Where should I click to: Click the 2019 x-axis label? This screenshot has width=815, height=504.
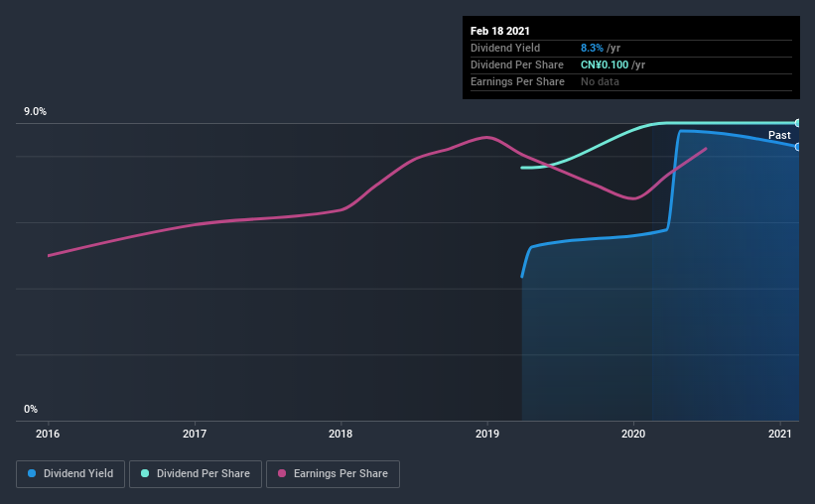(487, 434)
